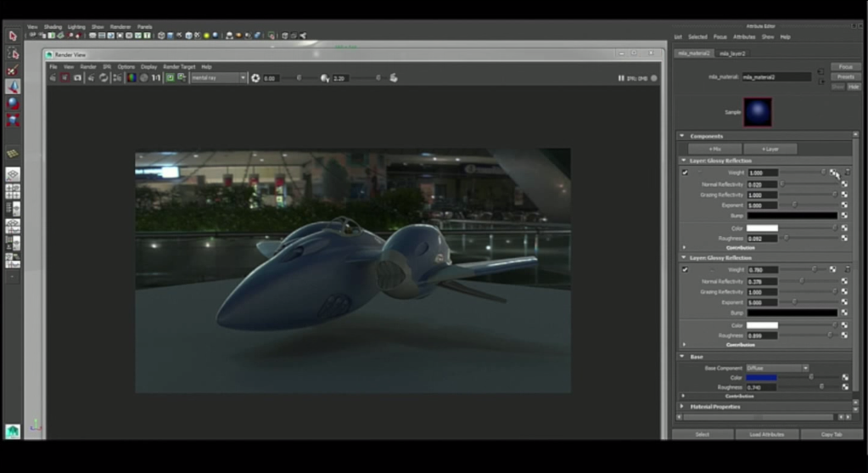The width and height of the screenshot is (868, 473).
Task: Open the Render Target menu
Action: [179, 66]
